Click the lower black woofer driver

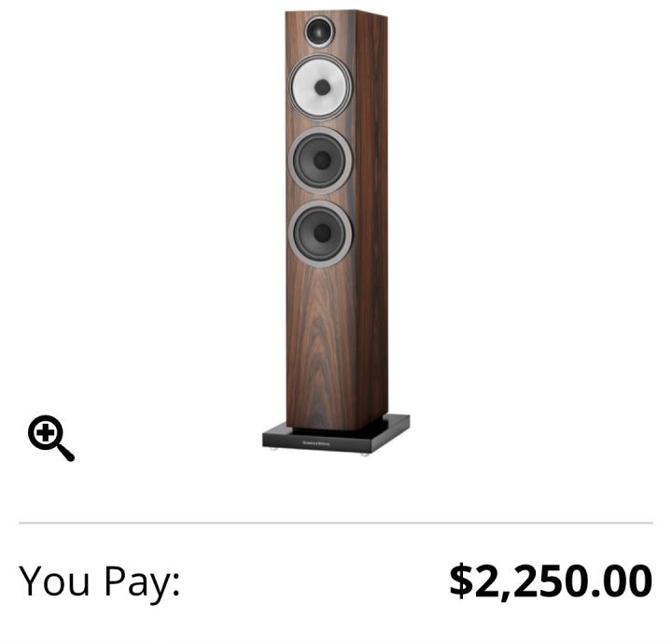tap(320, 234)
